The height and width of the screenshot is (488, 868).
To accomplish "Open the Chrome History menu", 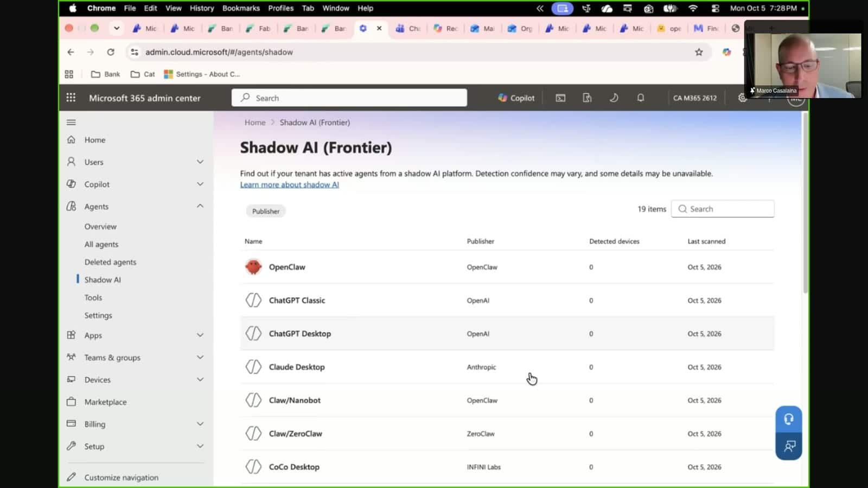I will [202, 8].
